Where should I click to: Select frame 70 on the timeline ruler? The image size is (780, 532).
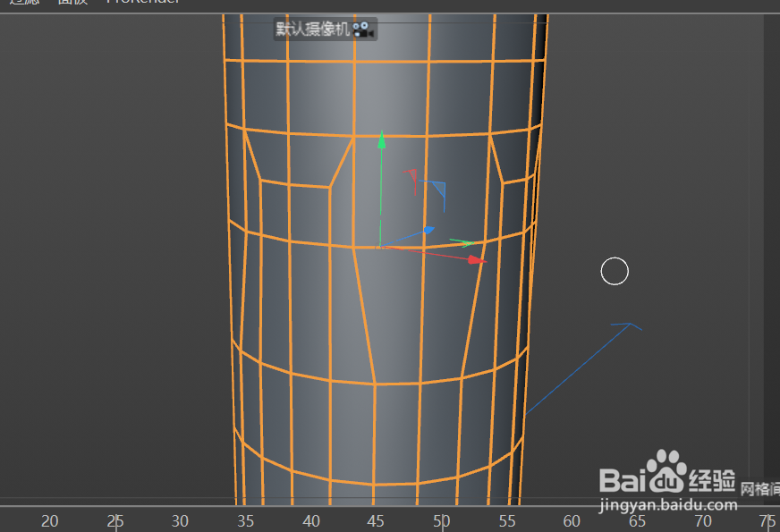[703, 520]
